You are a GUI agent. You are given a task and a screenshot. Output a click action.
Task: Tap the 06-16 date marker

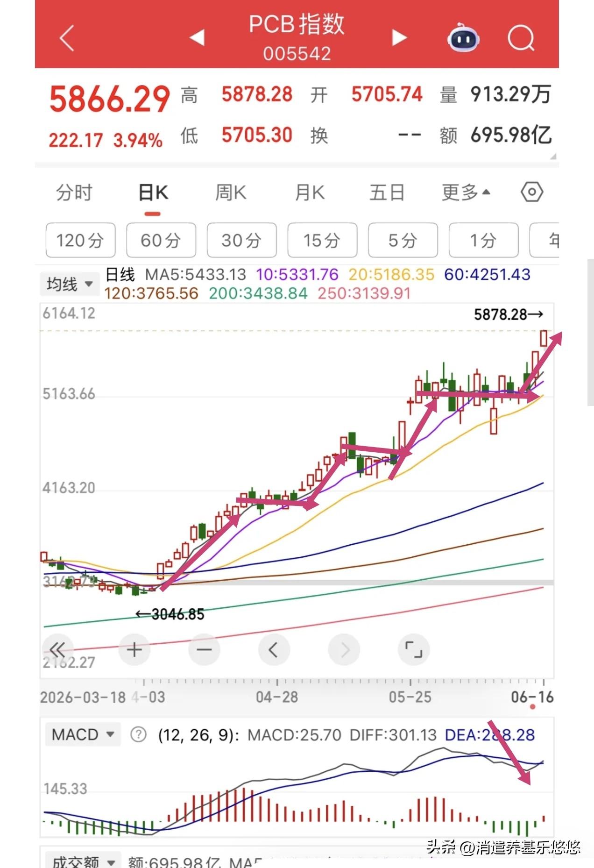click(532, 697)
